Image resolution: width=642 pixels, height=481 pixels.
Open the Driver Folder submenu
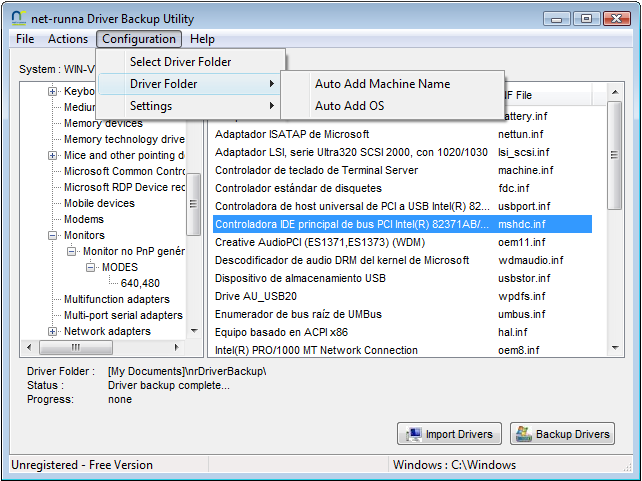tap(189, 84)
